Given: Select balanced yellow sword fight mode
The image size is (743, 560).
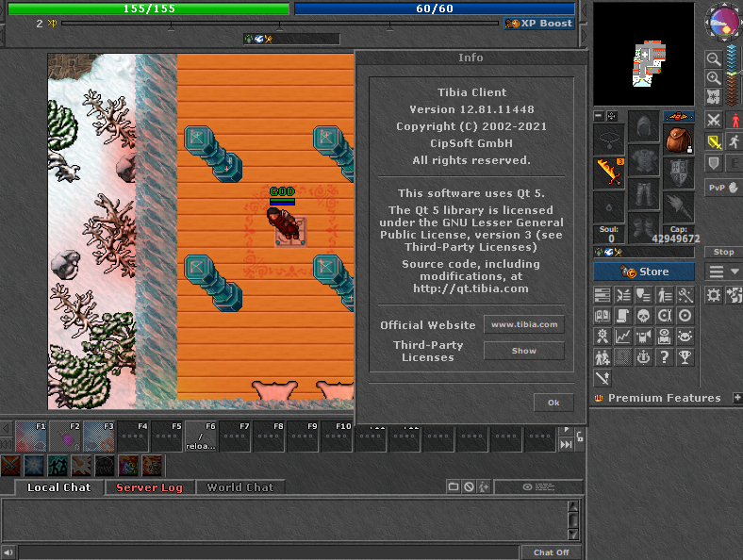Looking at the screenshot, I should pos(713,141).
